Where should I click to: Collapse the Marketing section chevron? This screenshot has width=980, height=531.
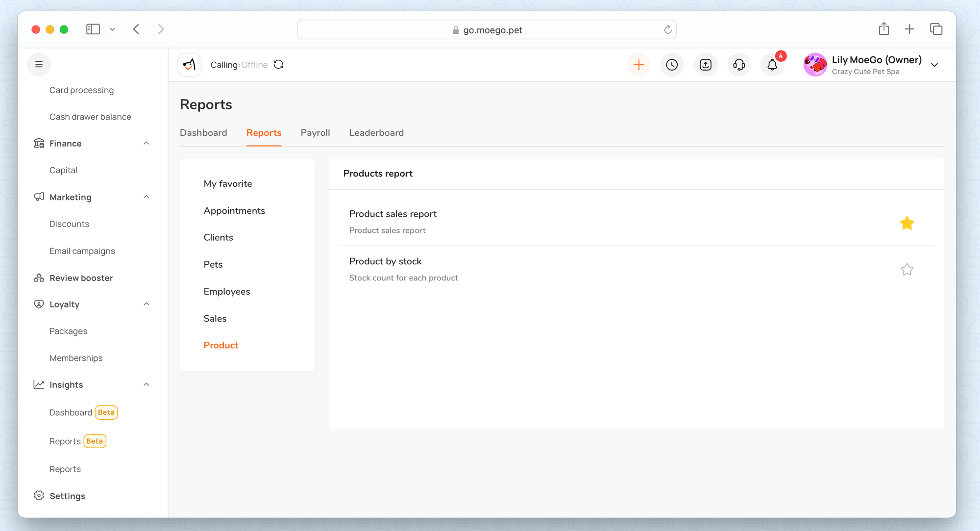click(x=146, y=197)
